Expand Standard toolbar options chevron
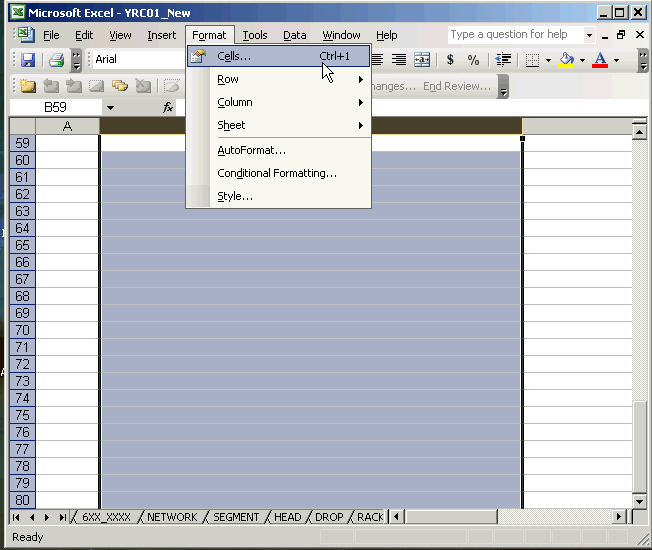The image size is (652, 550). pos(76,60)
